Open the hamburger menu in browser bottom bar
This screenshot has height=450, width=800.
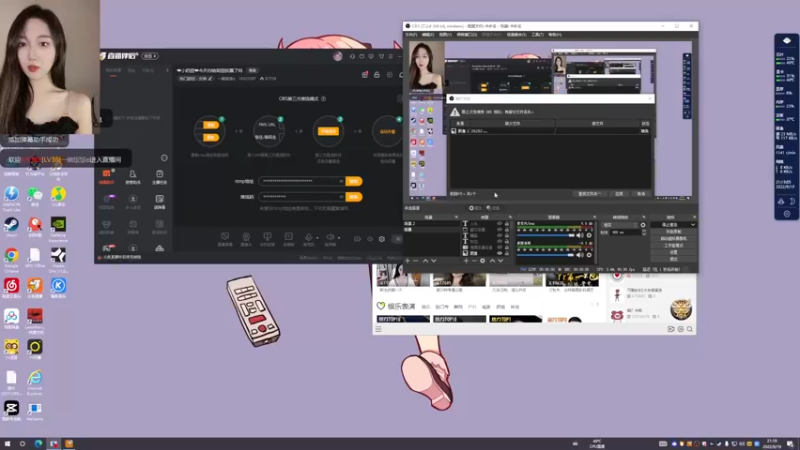[x=379, y=329]
